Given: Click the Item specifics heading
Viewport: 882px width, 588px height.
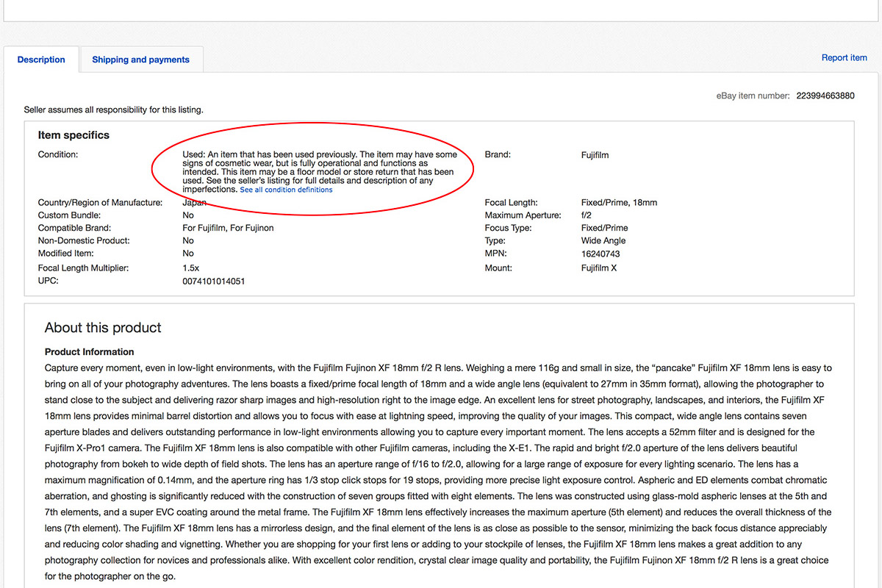Looking at the screenshot, I should point(73,135).
